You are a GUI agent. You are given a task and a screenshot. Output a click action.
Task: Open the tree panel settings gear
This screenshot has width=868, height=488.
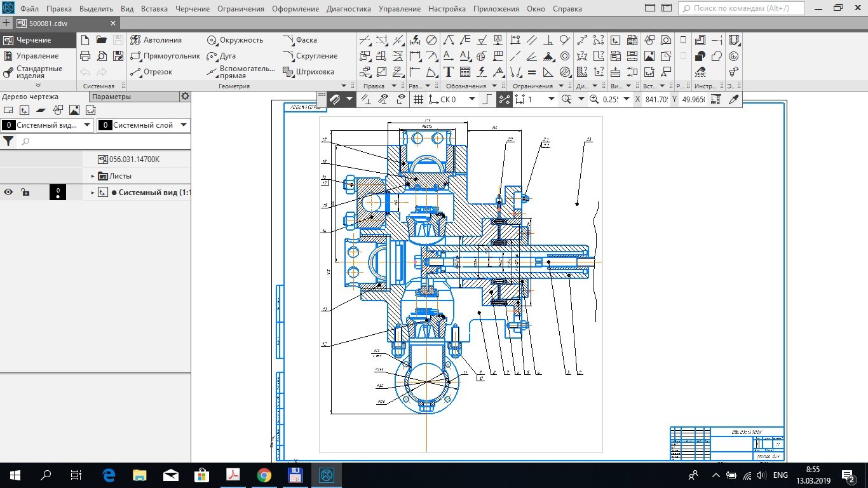185,97
